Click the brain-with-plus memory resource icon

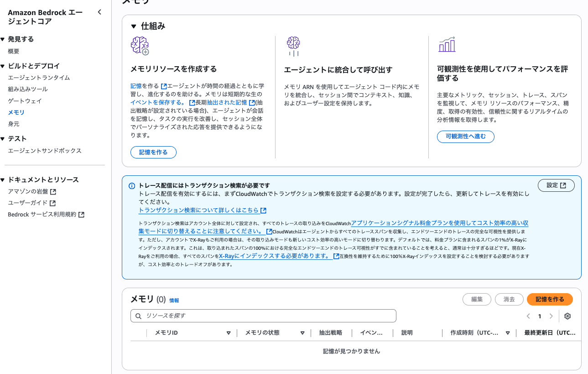click(x=140, y=46)
